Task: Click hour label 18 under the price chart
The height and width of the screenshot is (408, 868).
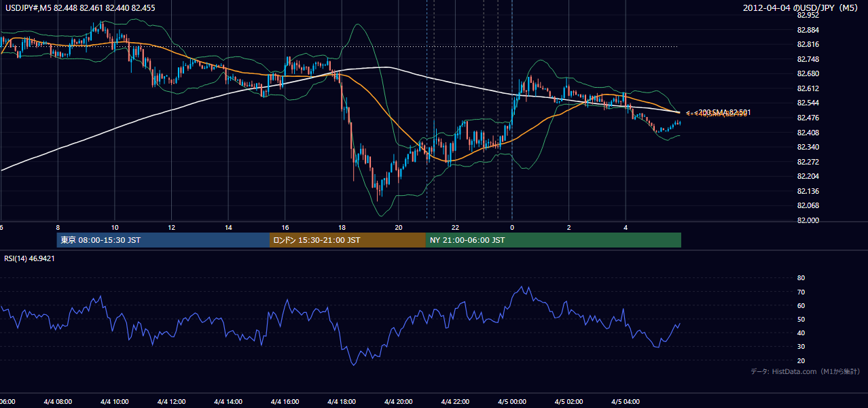Action: pyautogui.click(x=342, y=227)
